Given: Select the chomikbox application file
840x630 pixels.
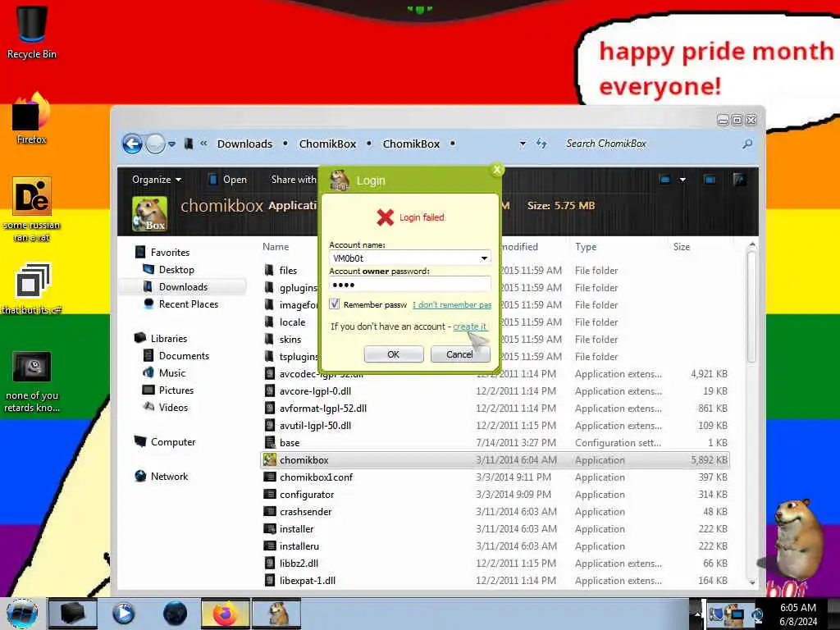Looking at the screenshot, I should point(494,460).
